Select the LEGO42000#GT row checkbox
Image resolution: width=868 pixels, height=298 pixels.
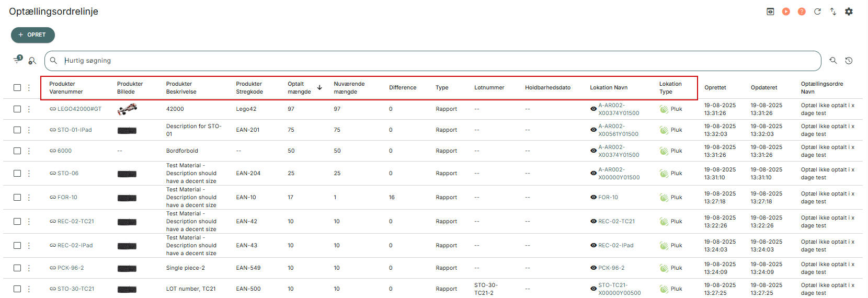click(x=17, y=109)
